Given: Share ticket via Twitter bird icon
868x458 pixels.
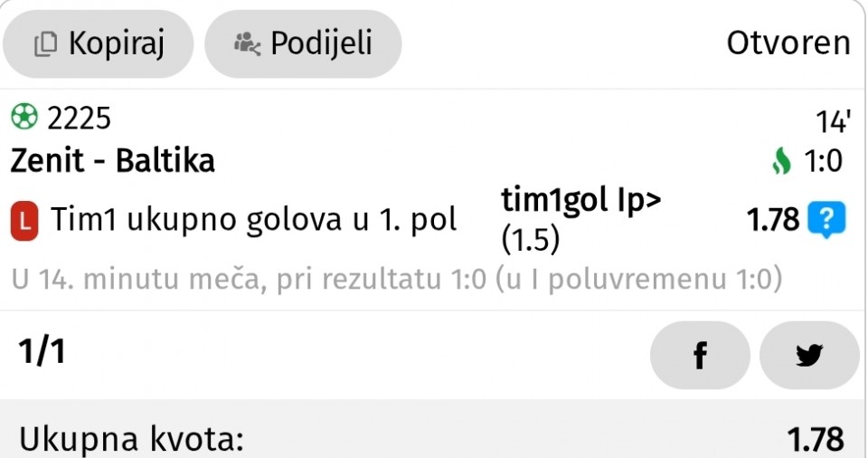Looking at the screenshot, I should click(x=808, y=355).
